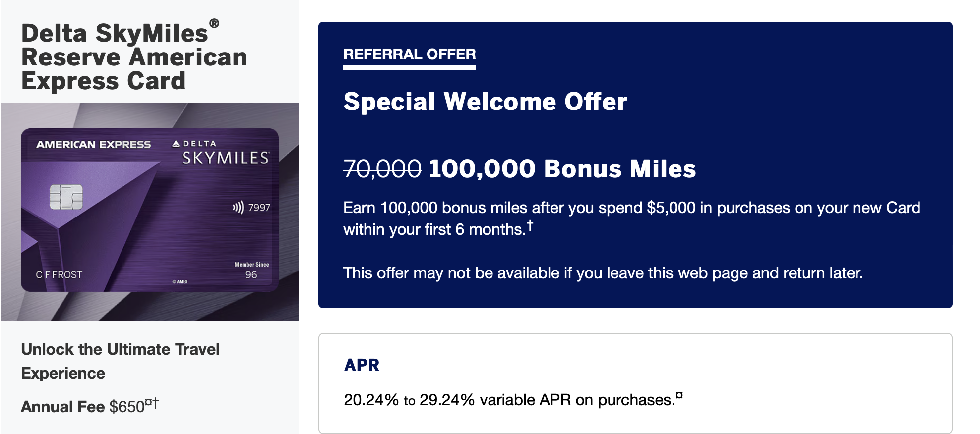This screenshot has width=980, height=434.
Task: Click the American Express logo on card
Action: click(x=93, y=145)
